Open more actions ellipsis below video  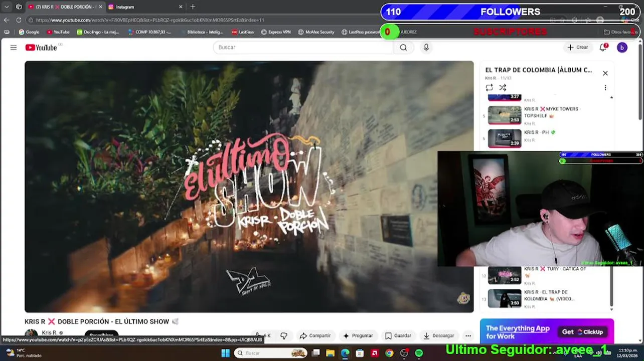(468, 335)
